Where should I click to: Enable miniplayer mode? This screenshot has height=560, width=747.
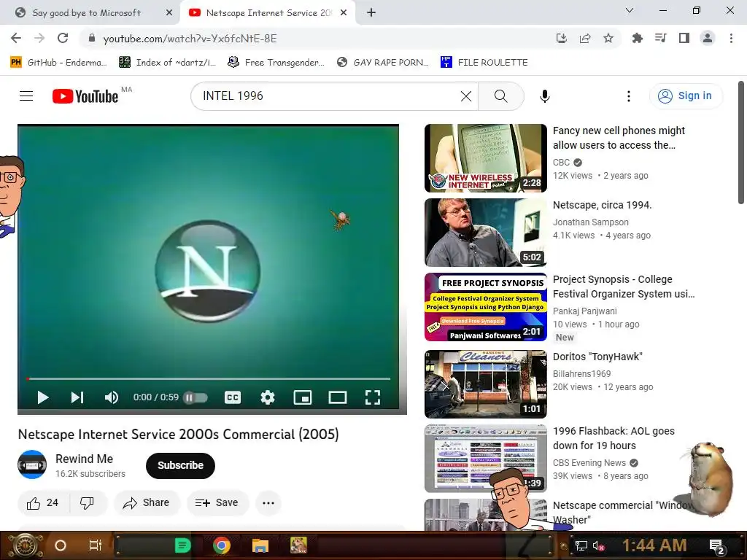[303, 397]
